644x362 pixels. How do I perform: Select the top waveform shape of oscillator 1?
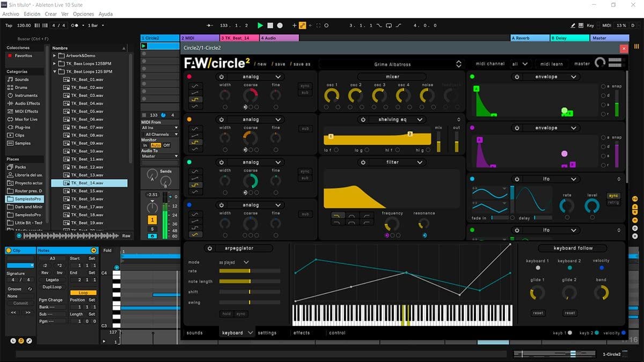195,86
